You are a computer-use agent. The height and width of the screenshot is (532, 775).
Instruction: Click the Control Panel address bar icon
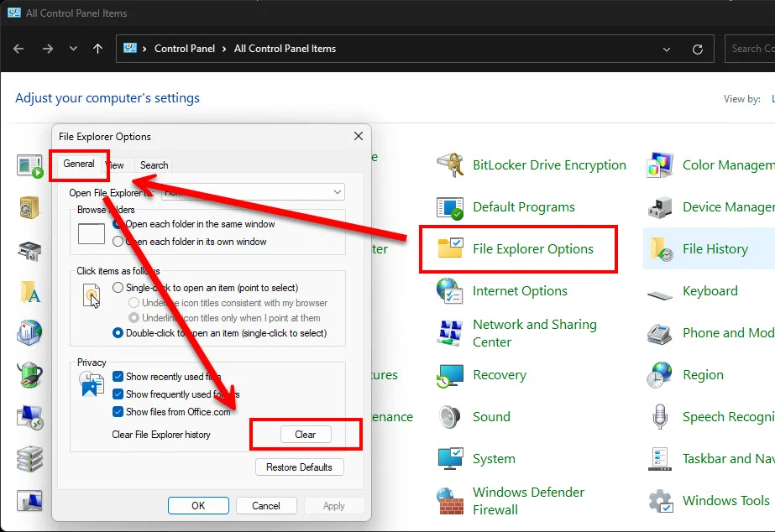(129, 48)
